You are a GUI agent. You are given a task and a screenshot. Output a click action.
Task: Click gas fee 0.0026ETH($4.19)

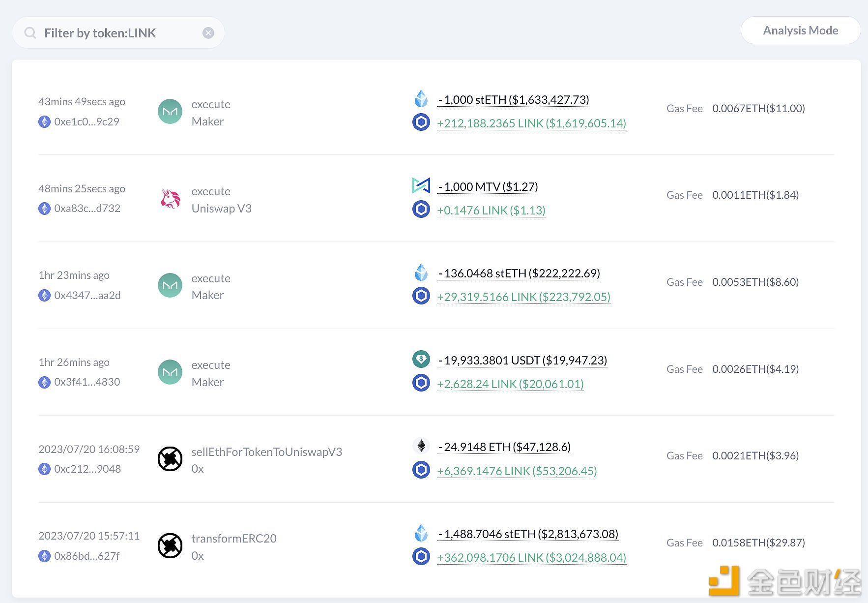point(755,369)
